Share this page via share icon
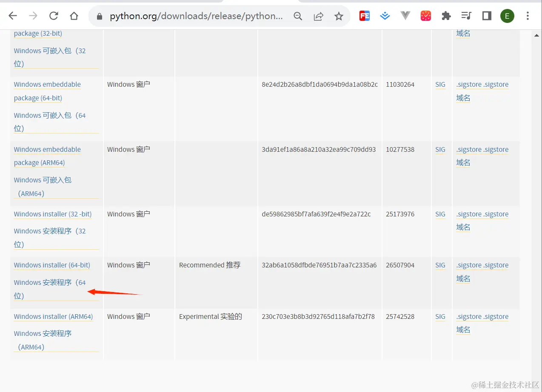Image resolution: width=542 pixels, height=392 pixels. 318,16
